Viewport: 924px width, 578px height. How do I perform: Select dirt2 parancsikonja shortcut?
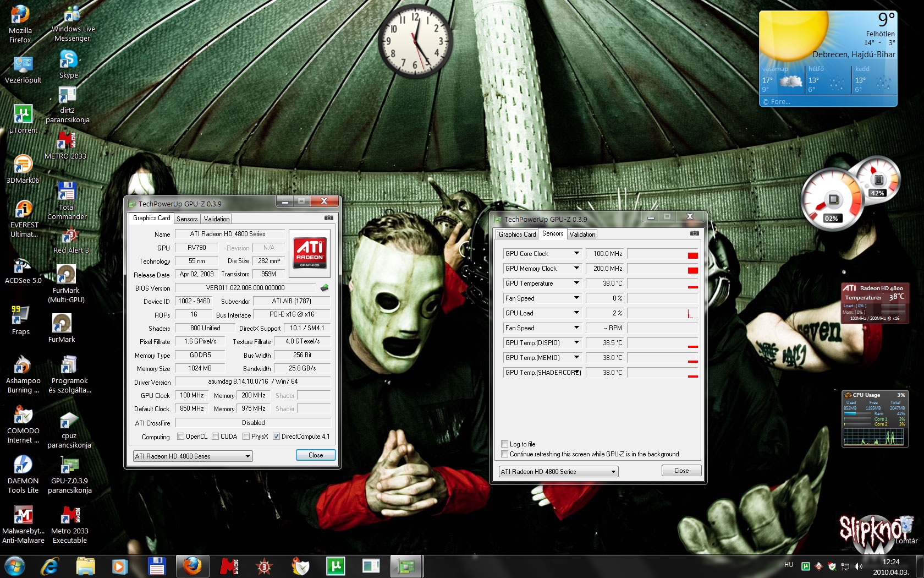coord(67,105)
